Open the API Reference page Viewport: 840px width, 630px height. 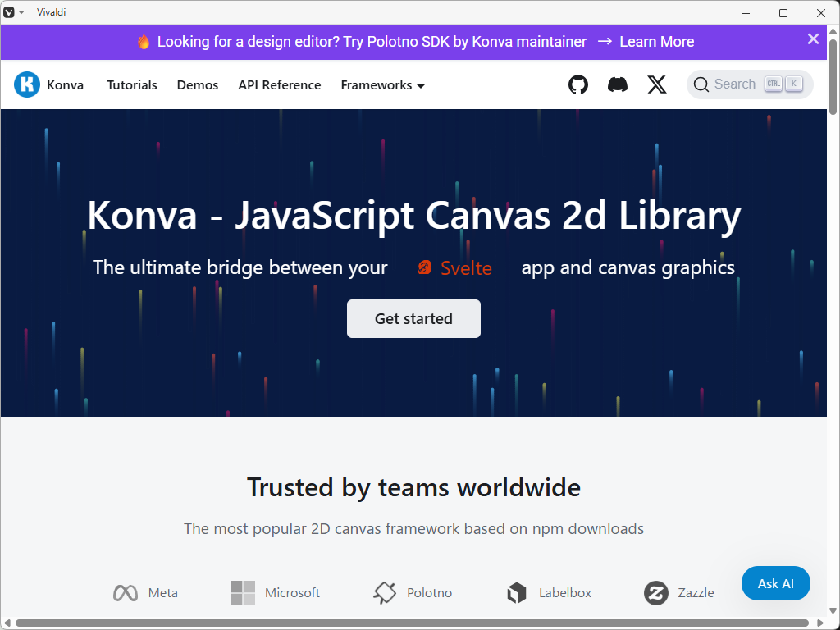coord(280,85)
